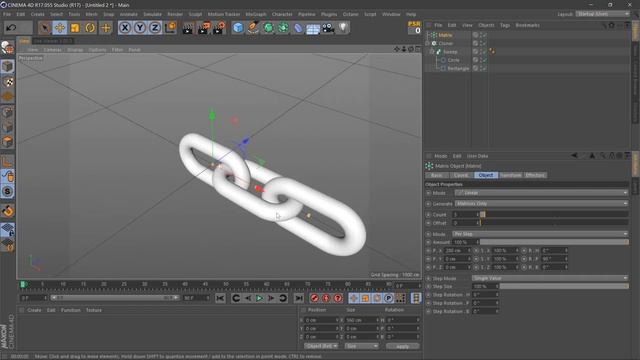Select the Live Selection arrow tool
The height and width of the screenshot is (360, 640).
pos(44,28)
